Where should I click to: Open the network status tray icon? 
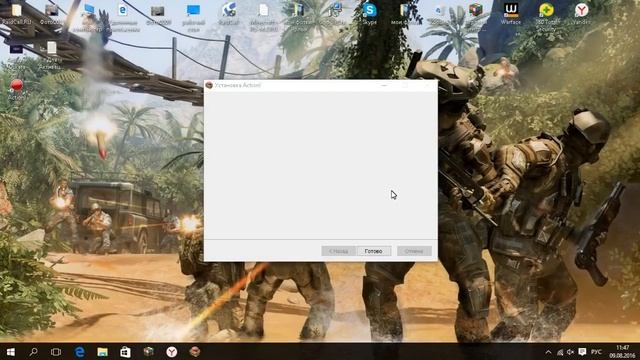click(560, 352)
